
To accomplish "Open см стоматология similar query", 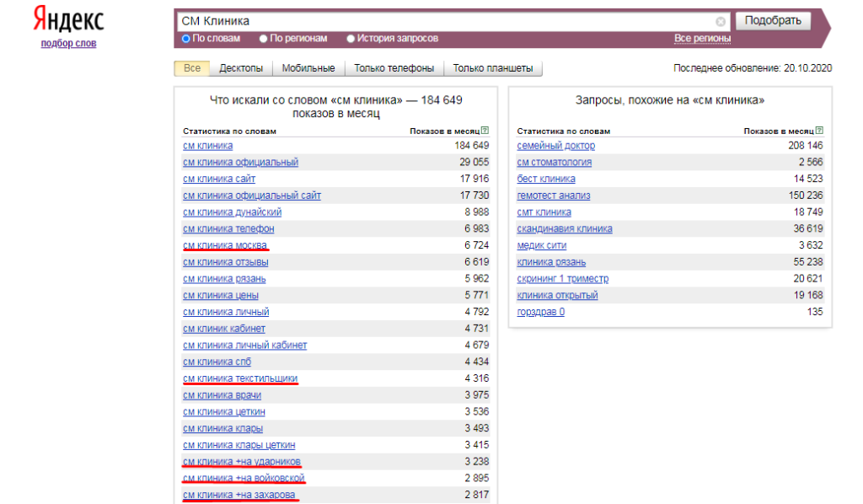I will tap(555, 163).
